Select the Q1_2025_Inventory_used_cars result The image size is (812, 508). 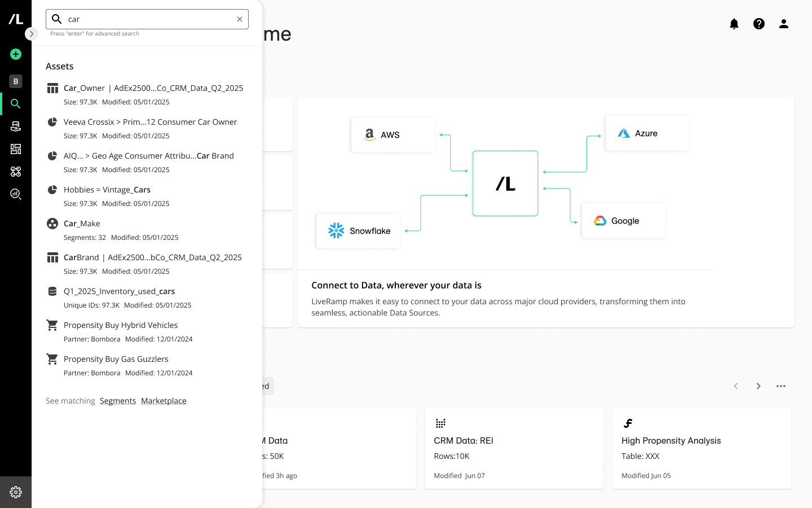click(x=119, y=291)
